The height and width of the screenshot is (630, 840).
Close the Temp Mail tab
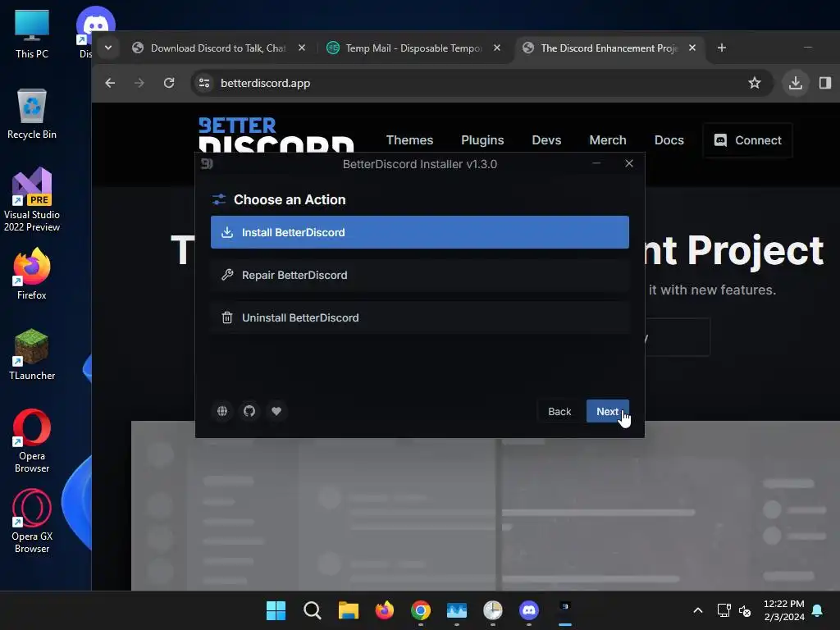(496, 48)
